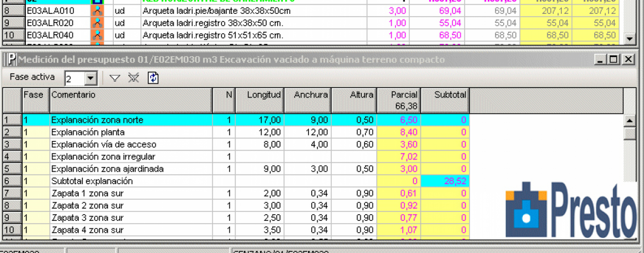This screenshot has height=253, width=644.
Task: Click the Parcial column header
Action: [x=398, y=100]
